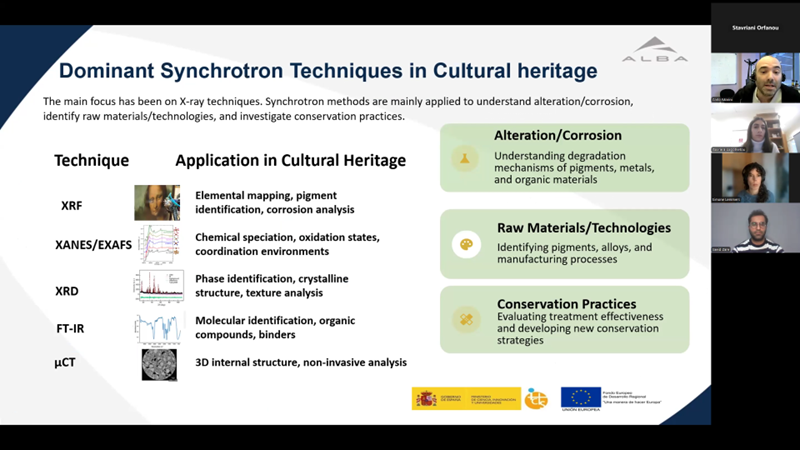Click the Alteration/Corrosion green card heading
Image resolution: width=800 pixels, height=450 pixels.
558,135
